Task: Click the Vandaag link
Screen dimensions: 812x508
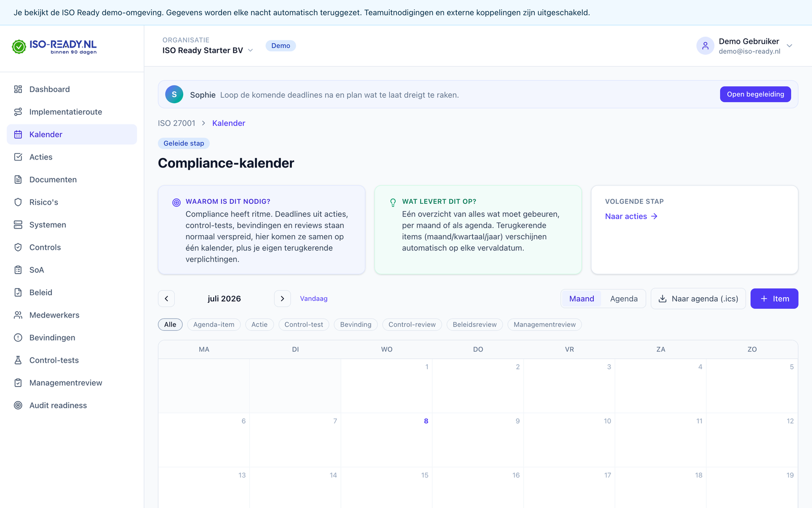Action: coord(314,299)
